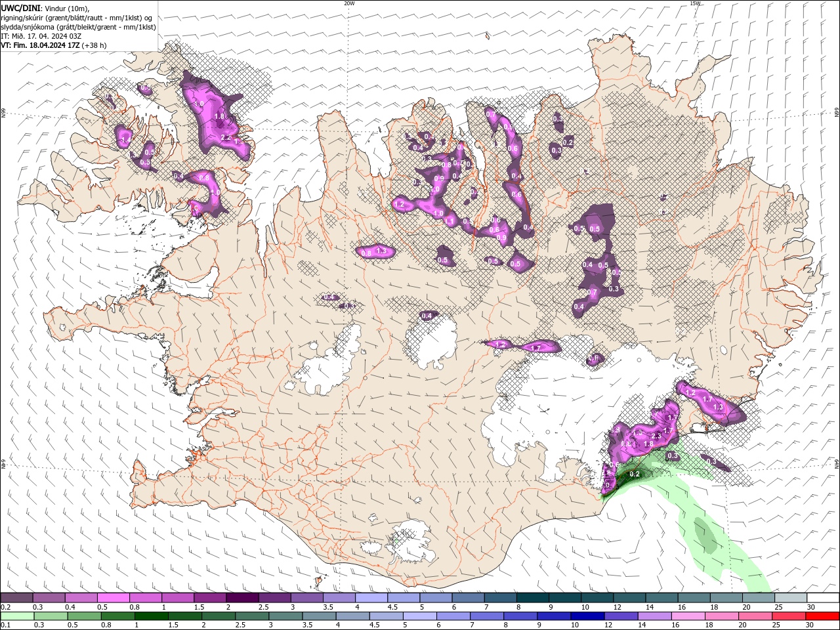Click the 'VT: Fim. 18.04.2024 17Z' valid time
Viewport: 840px width, 630px height.
41,45
